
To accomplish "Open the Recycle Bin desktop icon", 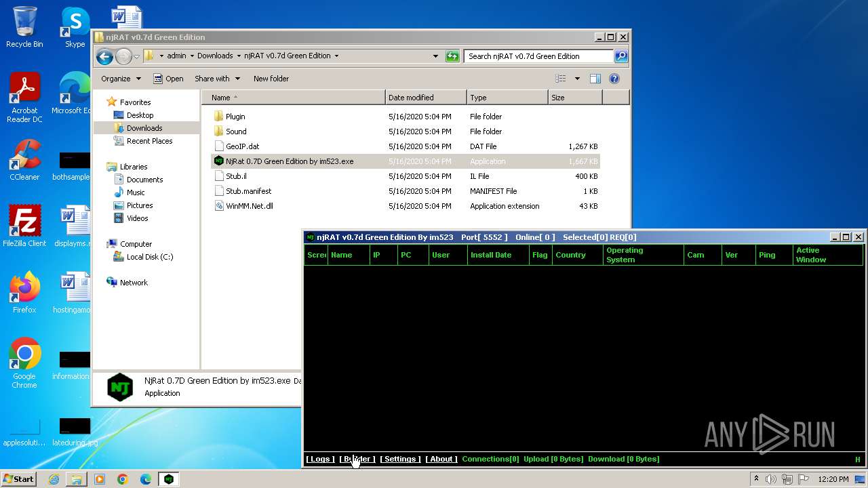I will tap(24, 27).
